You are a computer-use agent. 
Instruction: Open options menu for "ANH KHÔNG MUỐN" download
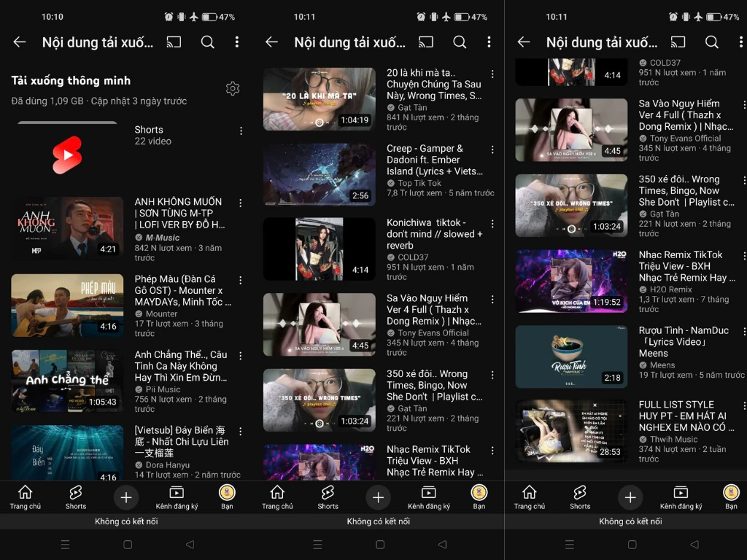pyautogui.click(x=240, y=202)
